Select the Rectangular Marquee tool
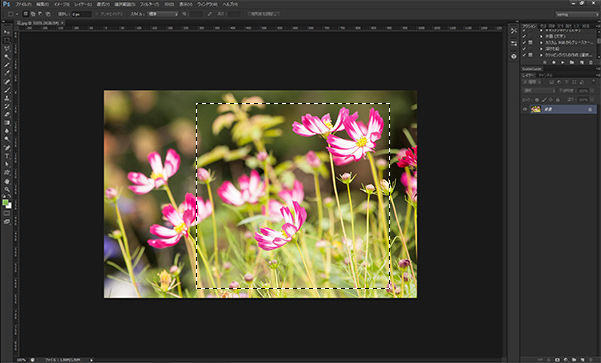Viewport: 601px width, 363px height. click(7, 40)
